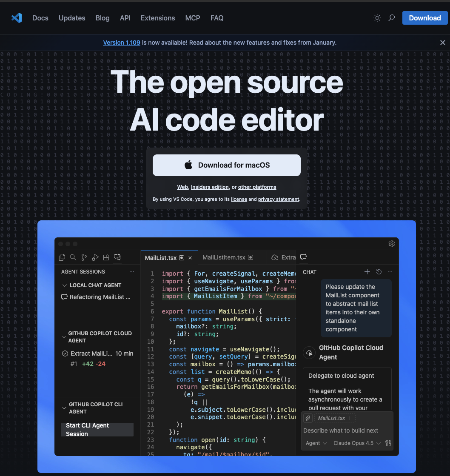
Task: Open the Extensions menu item
Action: (158, 18)
